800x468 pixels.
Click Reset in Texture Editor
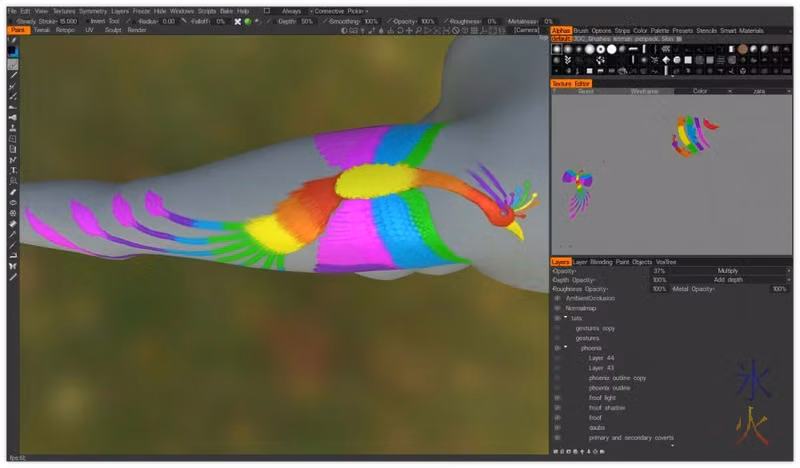click(585, 91)
